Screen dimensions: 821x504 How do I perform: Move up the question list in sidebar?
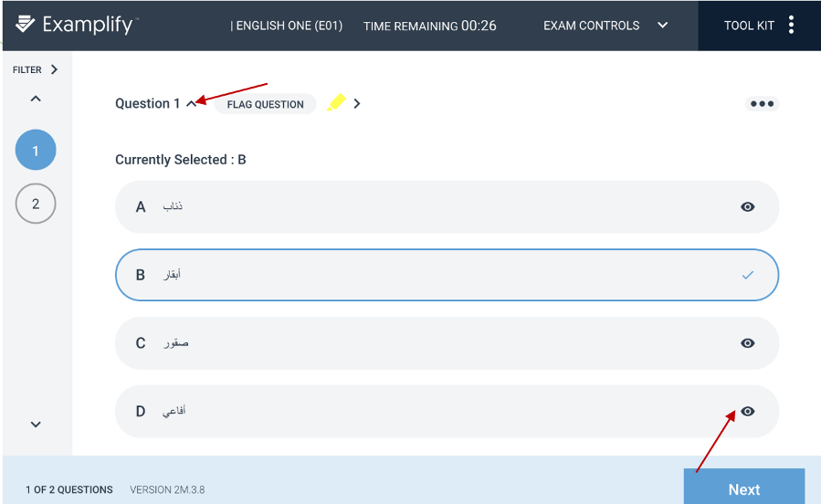(36, 99)
